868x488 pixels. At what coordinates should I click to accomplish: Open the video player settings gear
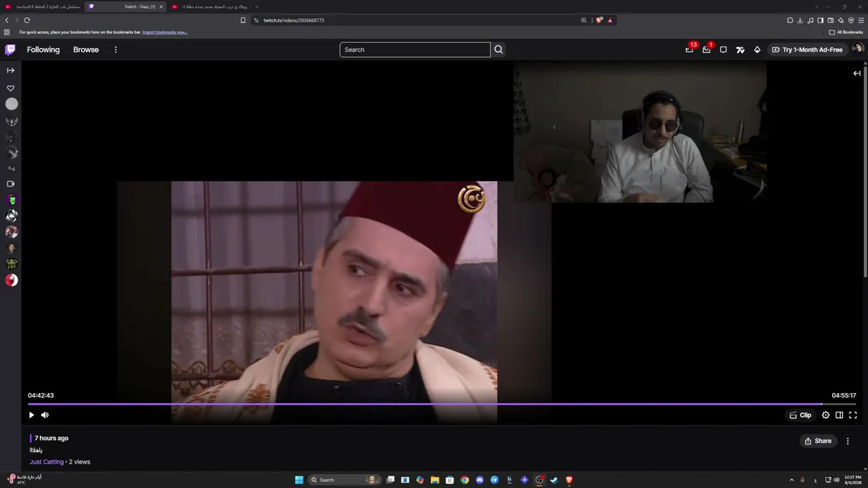(825, 415)
